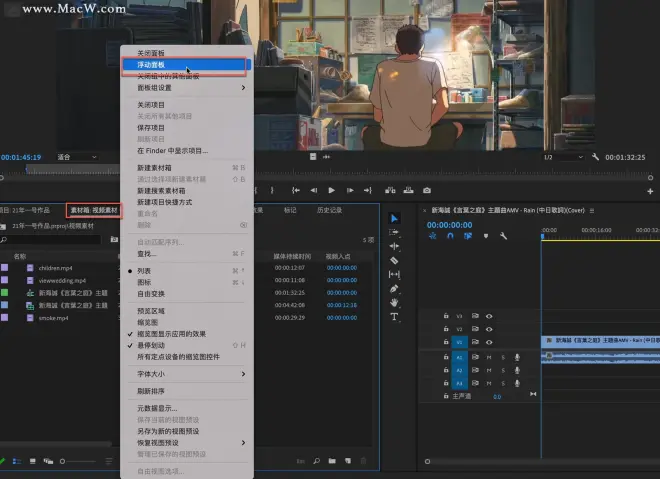Select the Razor tool
Image resolution: width=660 pixels, height=479 pixels.
[394, 261]
